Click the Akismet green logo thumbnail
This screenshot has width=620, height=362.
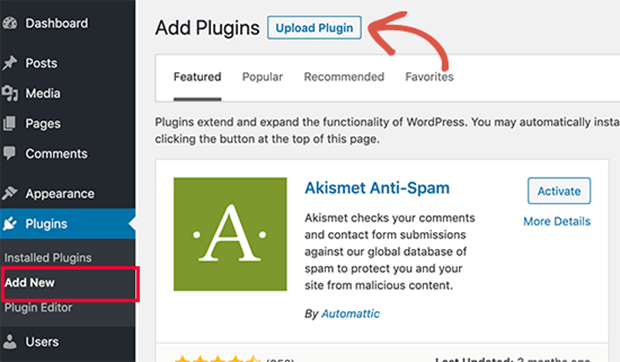pos(230,234)
